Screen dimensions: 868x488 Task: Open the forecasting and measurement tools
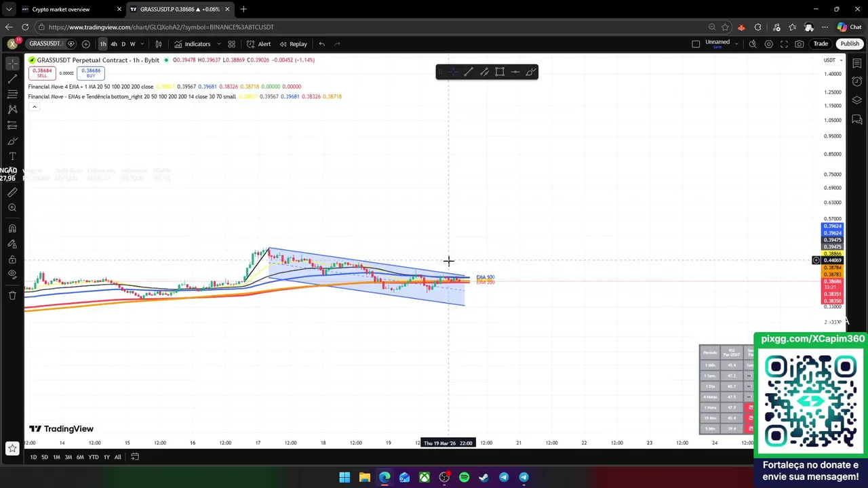[12, 125]
